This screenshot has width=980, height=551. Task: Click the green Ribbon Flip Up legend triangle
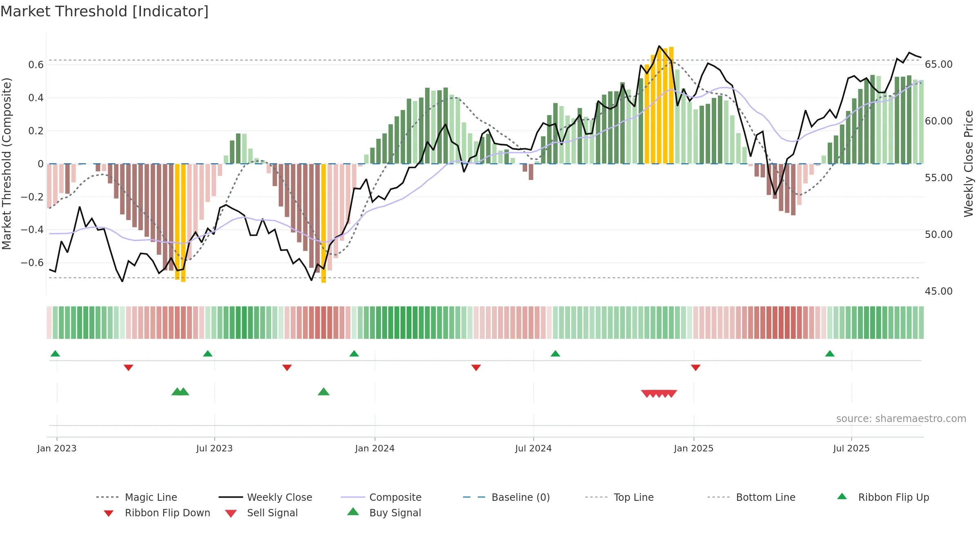842,496
